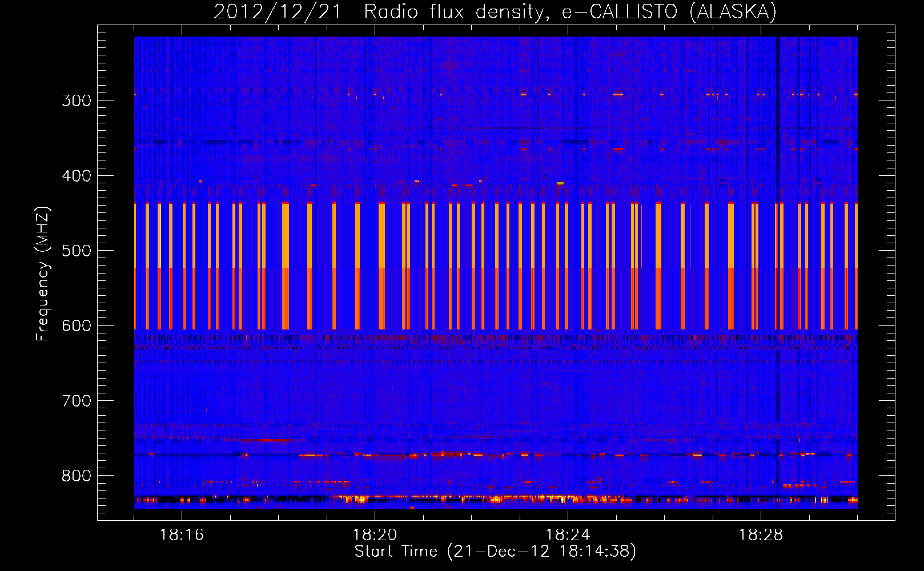Click the 700 frequency tick label
Screen dimensions: 924x571
[77, 401]
